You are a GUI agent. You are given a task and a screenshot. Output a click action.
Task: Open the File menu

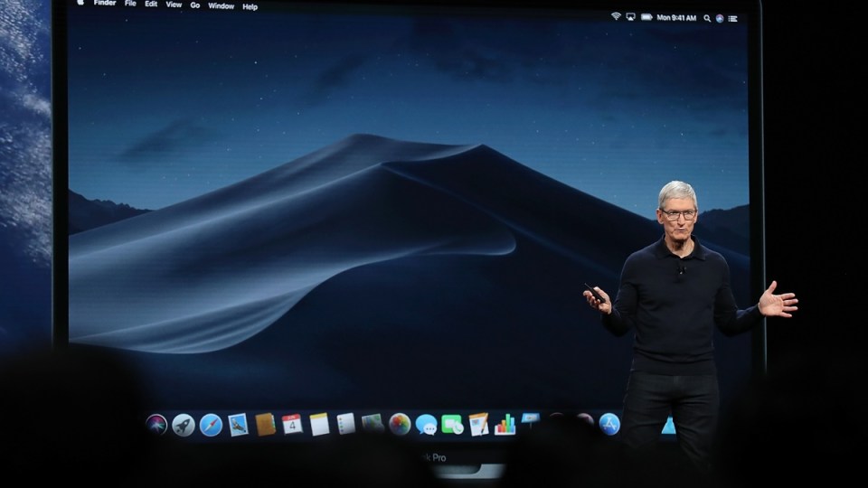pos(130,4)
